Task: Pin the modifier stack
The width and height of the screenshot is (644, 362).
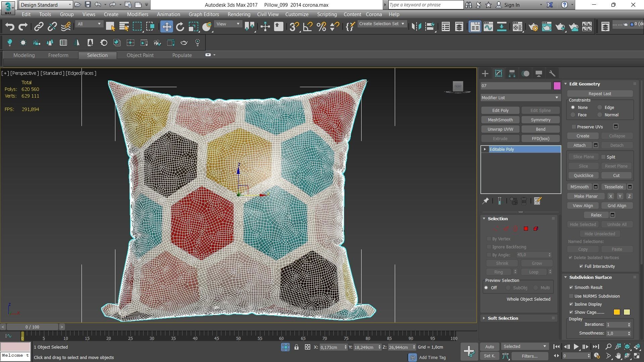Action: (x=485, y=201)
